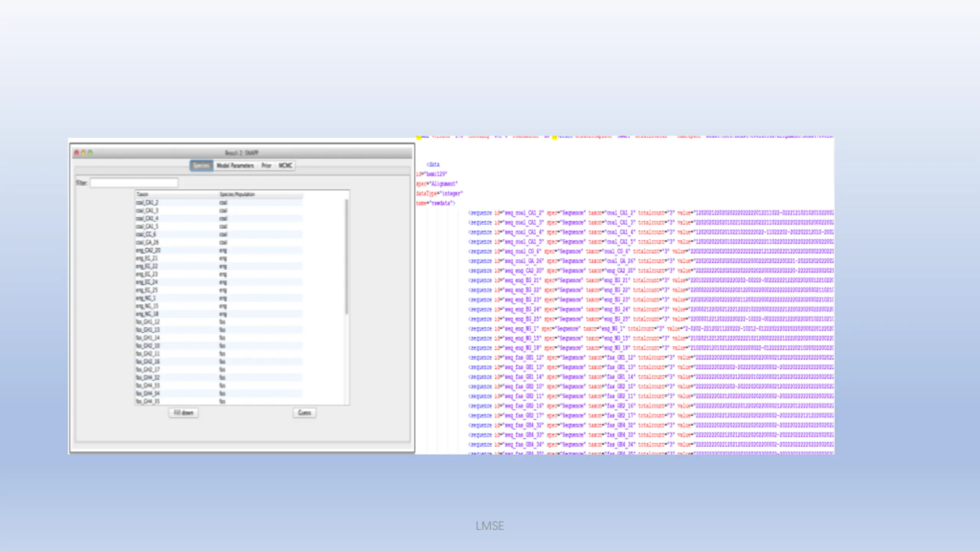The width and height of the screenshot is (980, 551).
Task: Click the spec="Alignment" XML attribute line
Action: [437, 183]
